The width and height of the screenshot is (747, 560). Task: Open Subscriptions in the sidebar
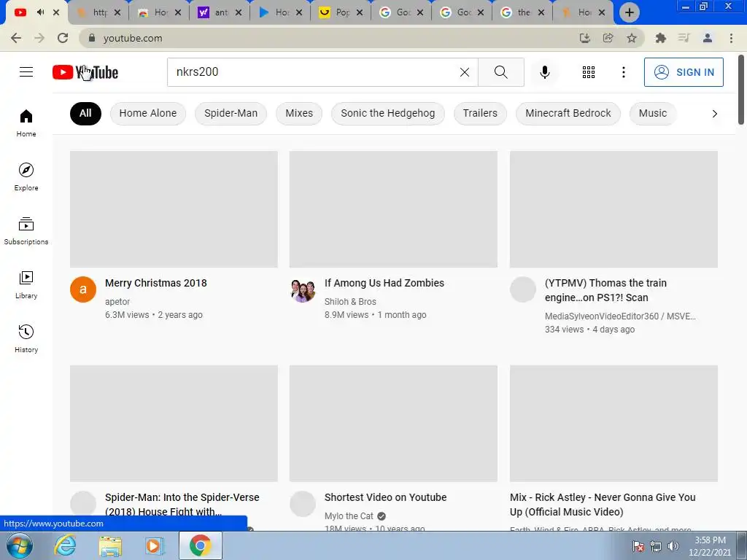[x=26, y=231]
